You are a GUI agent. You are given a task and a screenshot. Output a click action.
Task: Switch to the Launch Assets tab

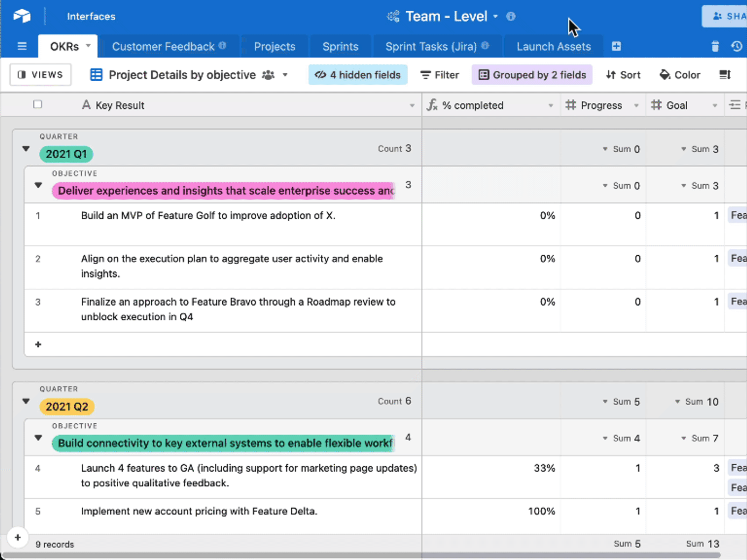coord(554,46)
